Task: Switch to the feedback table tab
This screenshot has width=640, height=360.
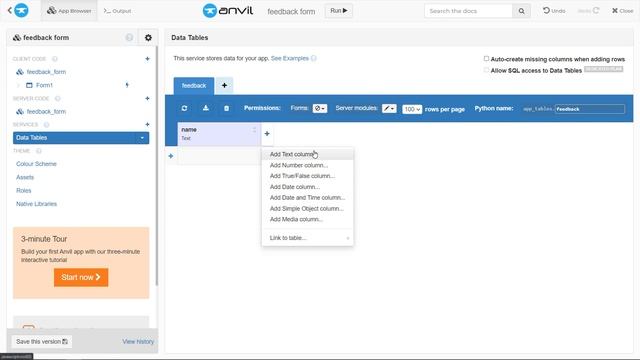Action: click(x=194, y=86)
